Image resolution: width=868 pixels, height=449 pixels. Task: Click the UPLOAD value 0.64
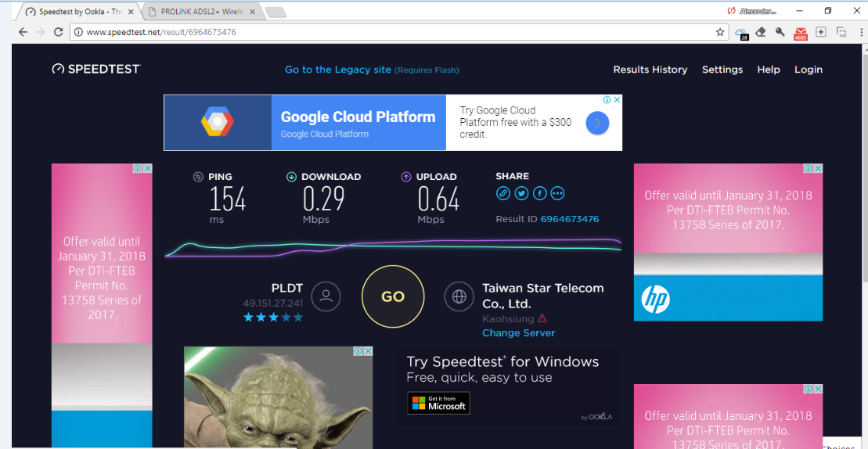[x=438, y=199]
